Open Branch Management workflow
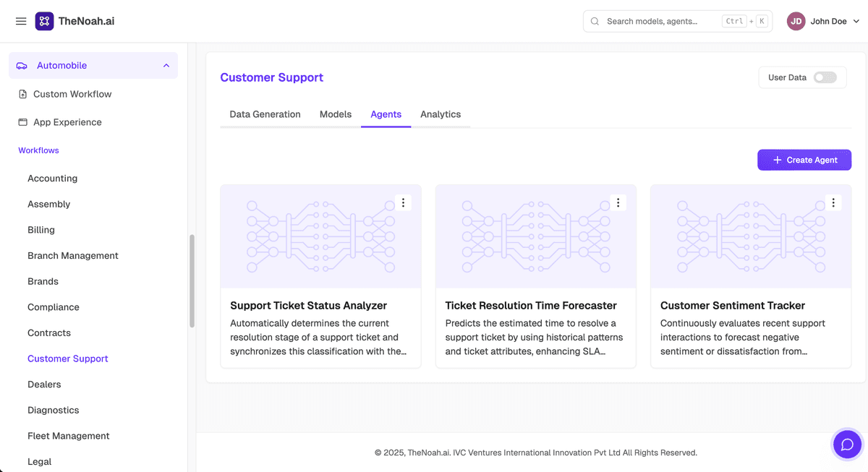The image size is (868, 472). pos(73,256)
